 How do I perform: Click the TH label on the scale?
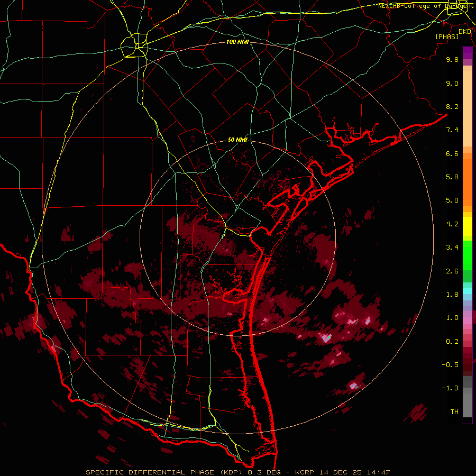(x=454, y=412)
